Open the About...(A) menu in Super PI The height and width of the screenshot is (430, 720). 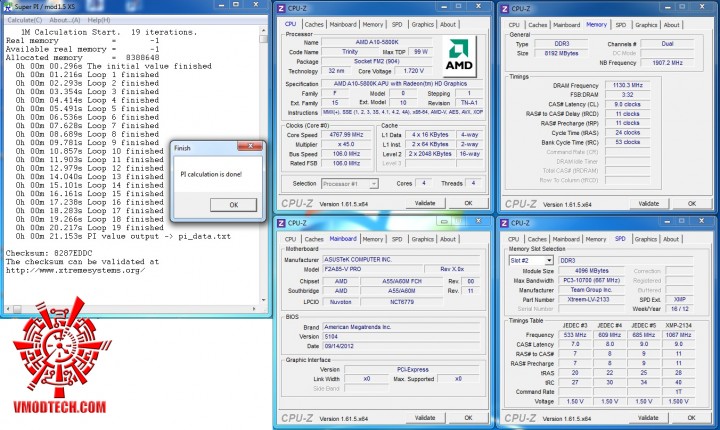65,20
